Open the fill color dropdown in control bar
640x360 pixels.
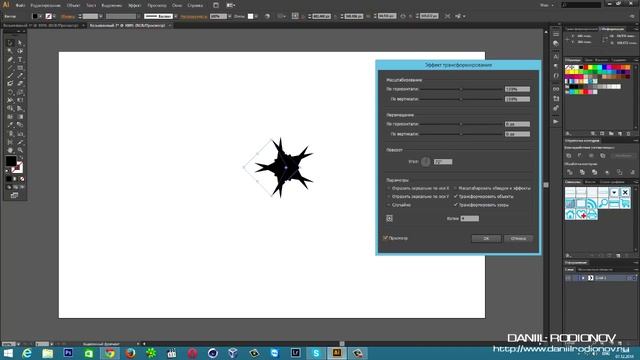(x=41, y=16)
